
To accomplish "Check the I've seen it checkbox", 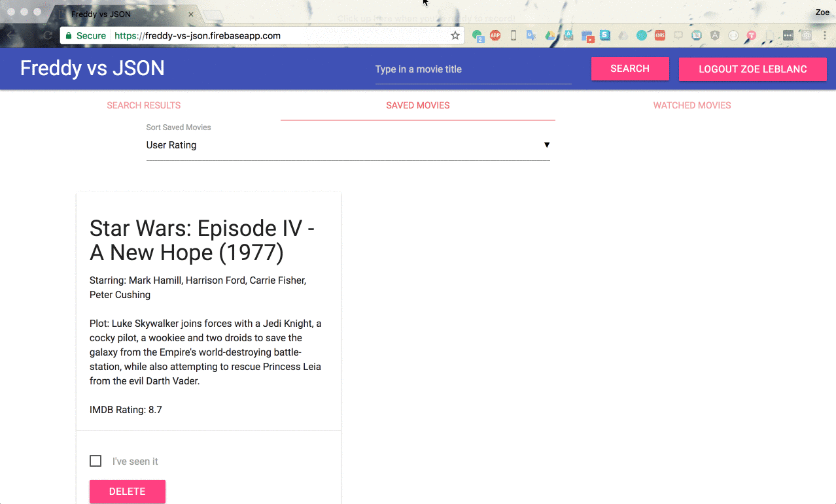I will (96, 461).
